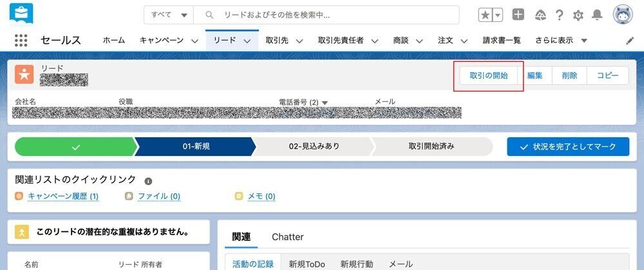The height and width of the screenshot is (270, 644).
Task: Select the 取引開始済み path stage
Action: (x=431, y=146)
